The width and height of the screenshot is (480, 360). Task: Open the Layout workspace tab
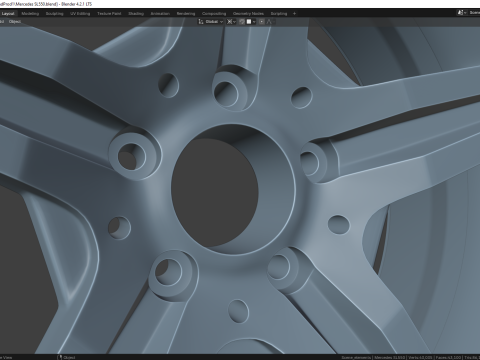click(x=8, y=14)
